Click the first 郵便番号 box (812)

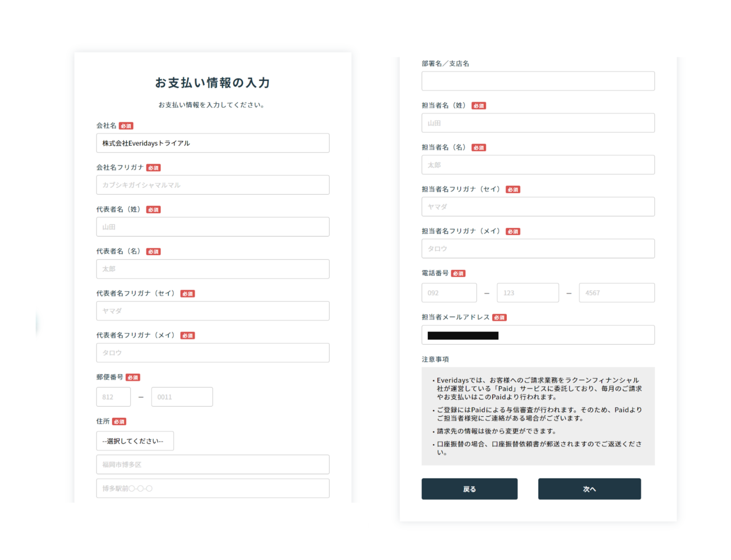pyautogui.click(x=113, y=397)
